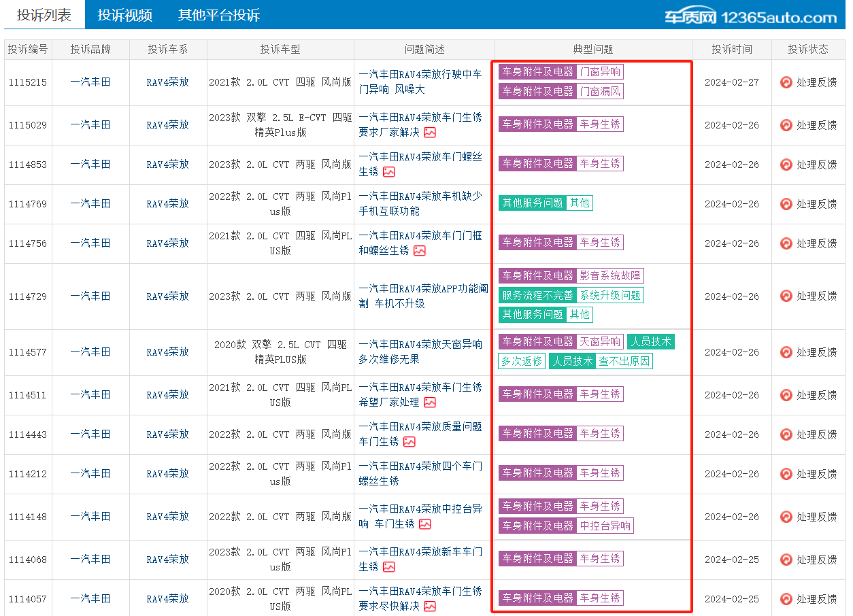This screenshot has height=616, width=853.
Task: Open image icon in complaint 1114756 summary
Action: (420, 251)
